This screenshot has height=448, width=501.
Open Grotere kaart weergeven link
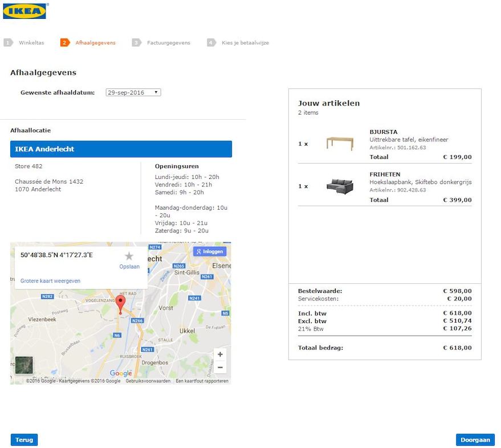tap(50, 281)
